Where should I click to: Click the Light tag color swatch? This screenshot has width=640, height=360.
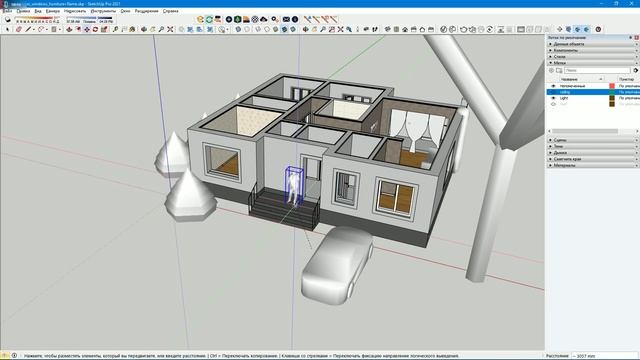[612, 98]
